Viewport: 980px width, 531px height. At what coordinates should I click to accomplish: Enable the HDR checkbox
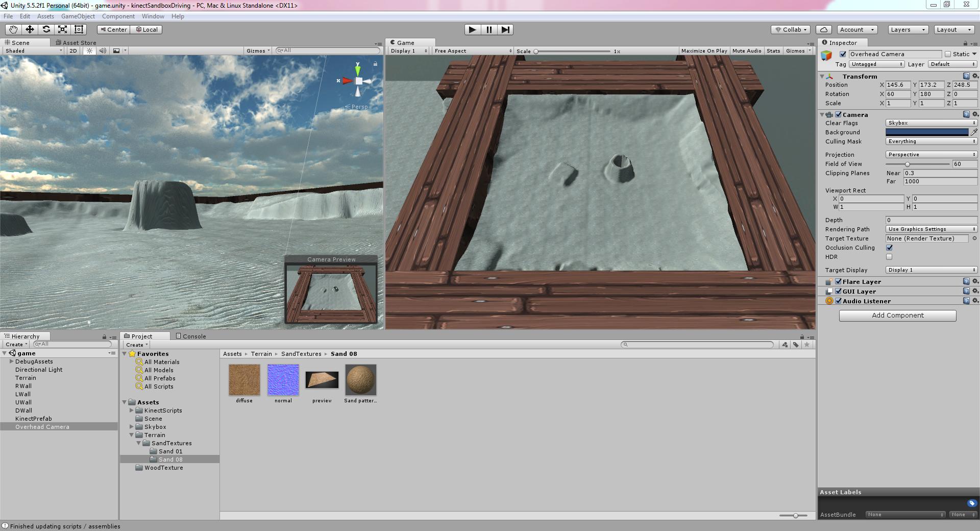[x=889, y=257]
